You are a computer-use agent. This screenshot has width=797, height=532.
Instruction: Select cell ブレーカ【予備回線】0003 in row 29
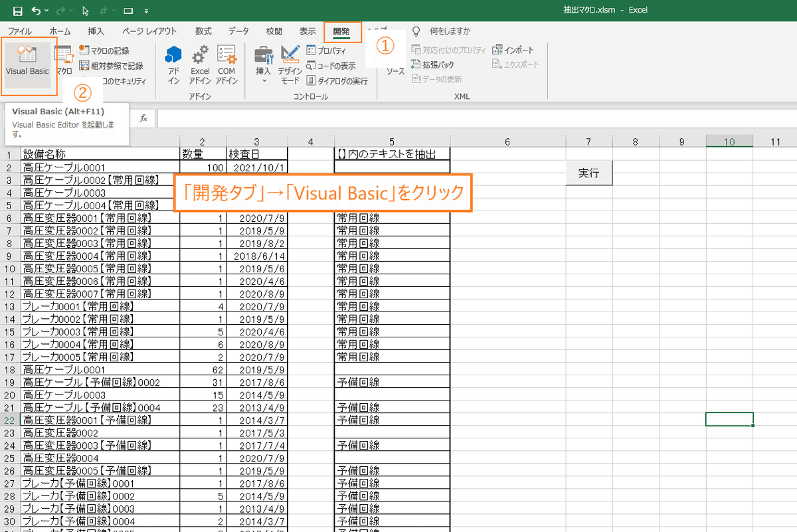coord(100,508)
